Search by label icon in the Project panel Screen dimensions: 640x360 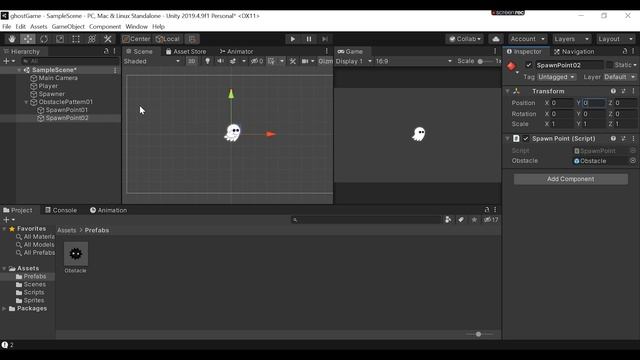click(x=461, y=220)
